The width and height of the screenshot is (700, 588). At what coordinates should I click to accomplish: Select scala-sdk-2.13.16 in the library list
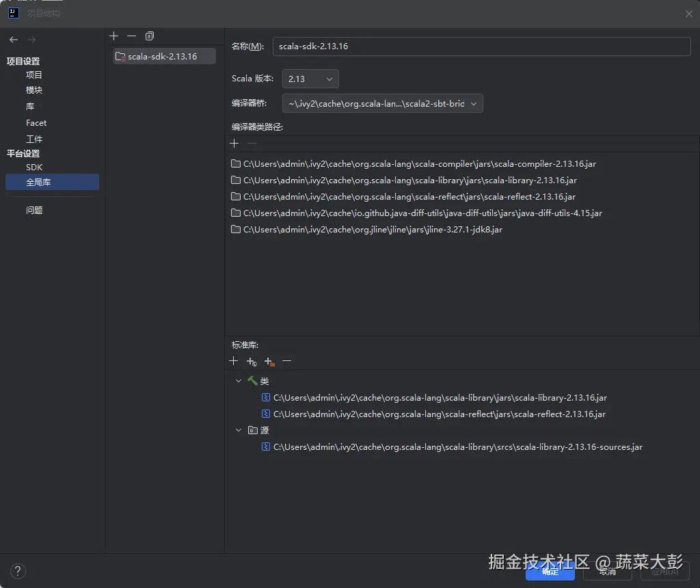[x=163, y=55]
